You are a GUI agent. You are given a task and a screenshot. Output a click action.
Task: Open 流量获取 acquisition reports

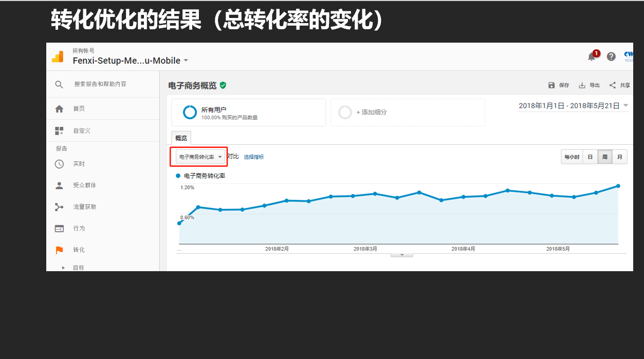(84, 207)
